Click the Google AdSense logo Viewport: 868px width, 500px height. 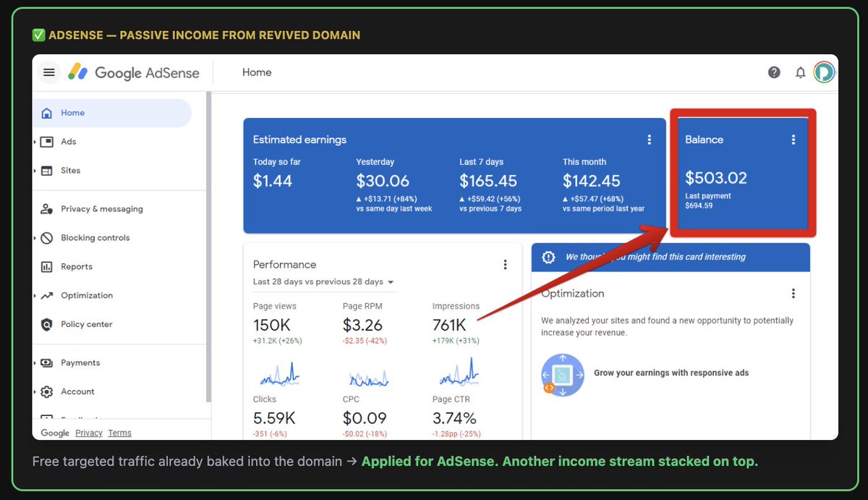point(134,72)
